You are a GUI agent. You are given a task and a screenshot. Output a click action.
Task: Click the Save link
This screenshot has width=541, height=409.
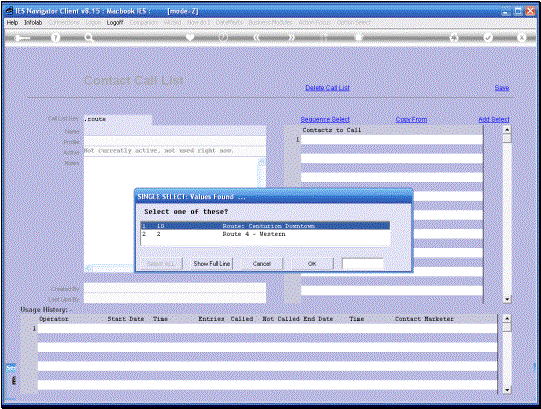point(502,88)
